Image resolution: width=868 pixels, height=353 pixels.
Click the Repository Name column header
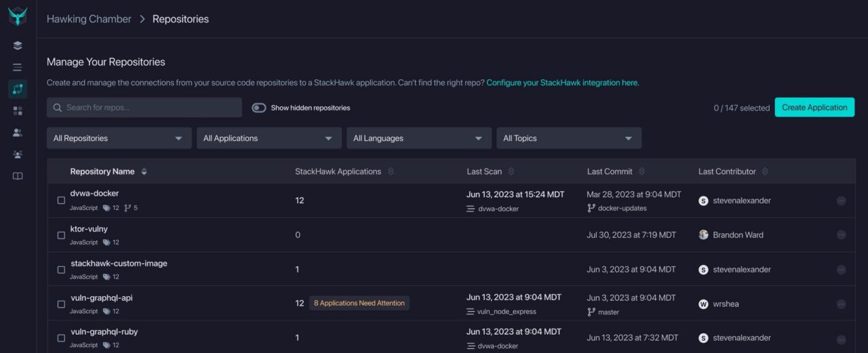(x=102, y=171)
